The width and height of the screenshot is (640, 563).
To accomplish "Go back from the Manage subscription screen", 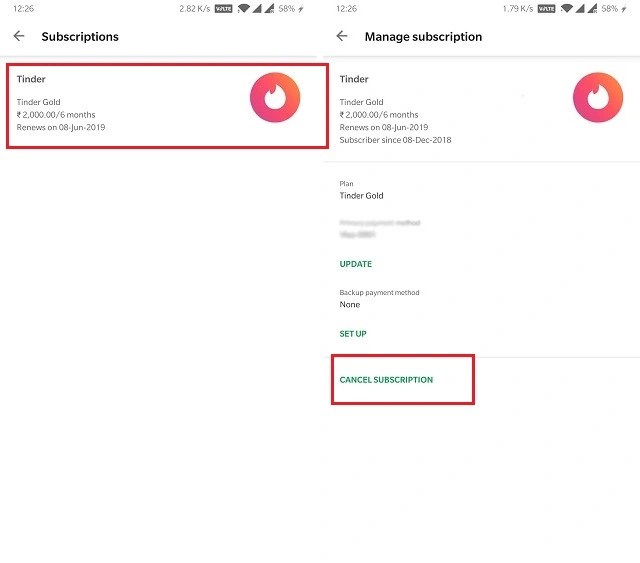I will (x=342, y=36).
